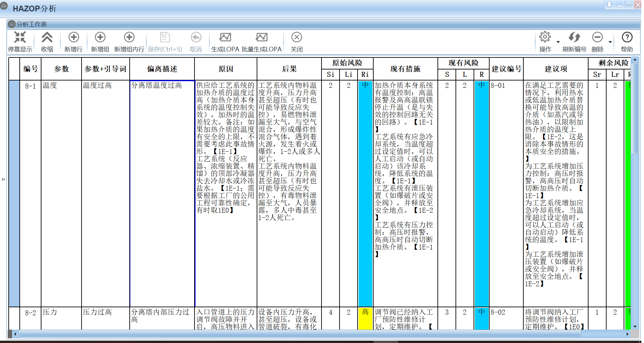Click the 原因 column header
644x343 pixels.
pos(226,69)
